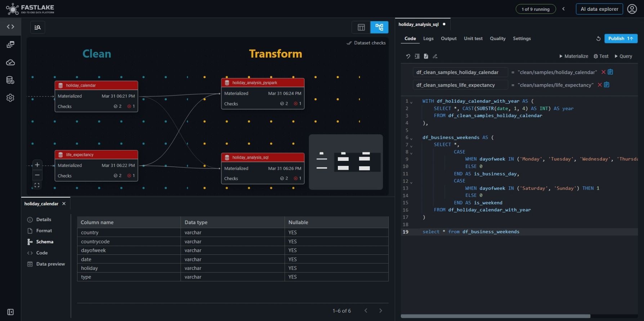Click the FASTLAKE logo
This screenshot has height=321, width=644.
coord(30,9)
